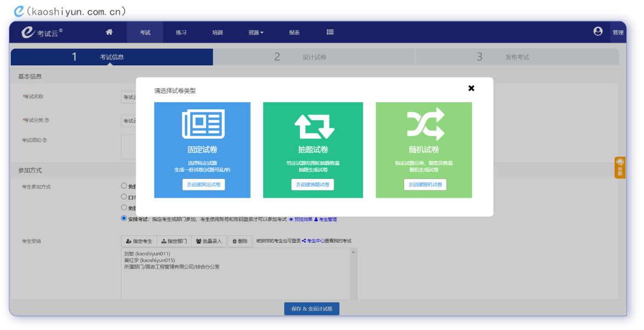The image size is (644, 330).
Task: Select the second 考生参加方式 radio option
Action: coord(124,197)
